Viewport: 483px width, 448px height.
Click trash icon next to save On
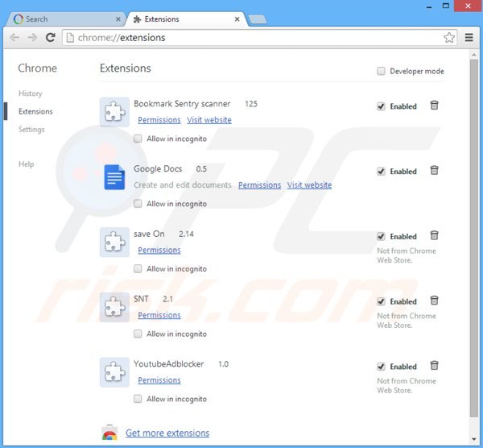coord(434,236)
